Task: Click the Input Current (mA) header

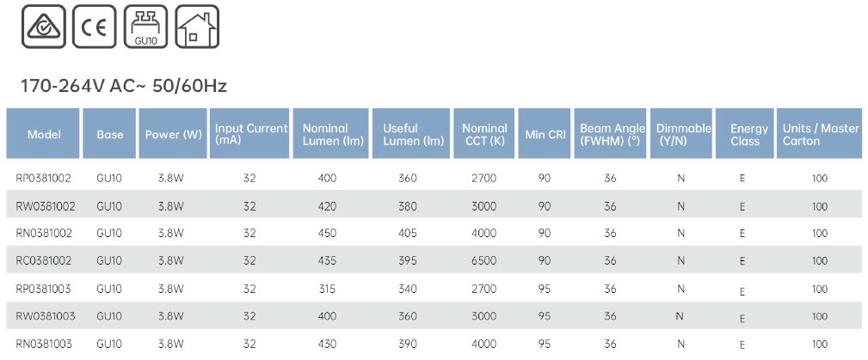Action: [250, 134]
